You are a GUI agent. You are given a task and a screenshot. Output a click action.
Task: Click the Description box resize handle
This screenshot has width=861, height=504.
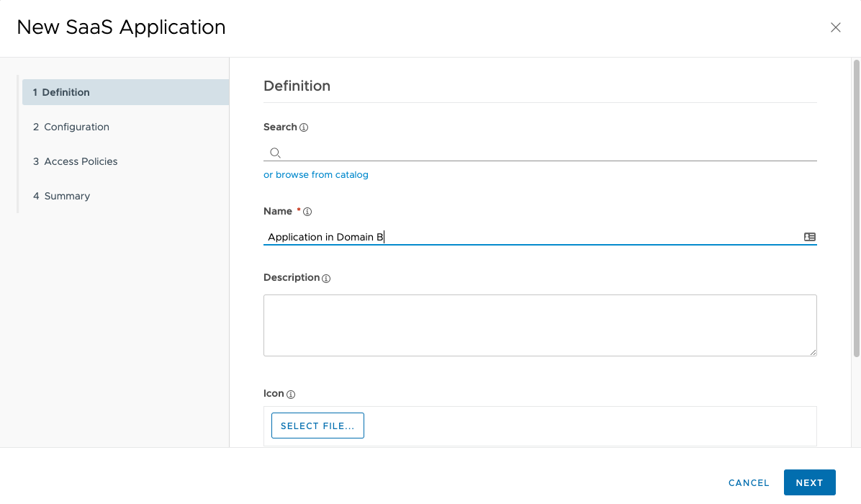pyautogui.click(x=813, y=352)
